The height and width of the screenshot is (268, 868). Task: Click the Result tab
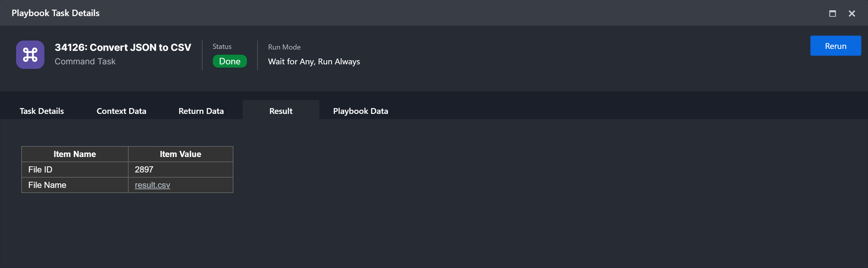click(281, 111)
